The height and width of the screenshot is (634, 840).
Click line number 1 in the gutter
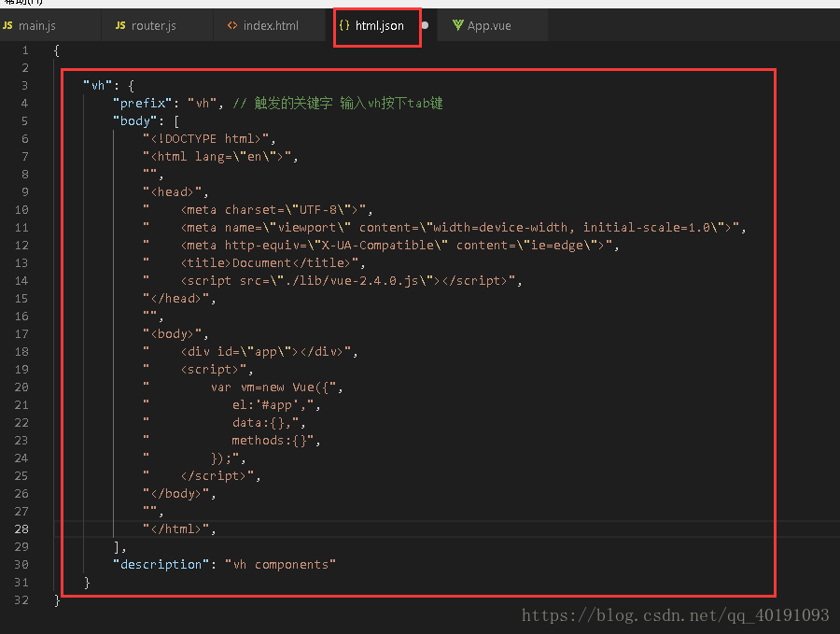[25, 50]
